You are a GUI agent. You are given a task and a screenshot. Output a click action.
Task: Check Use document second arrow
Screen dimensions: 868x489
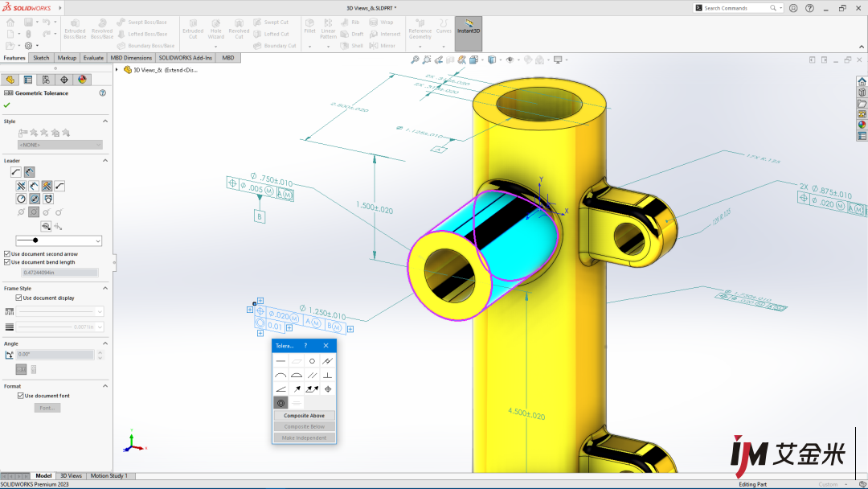[7, 253]
